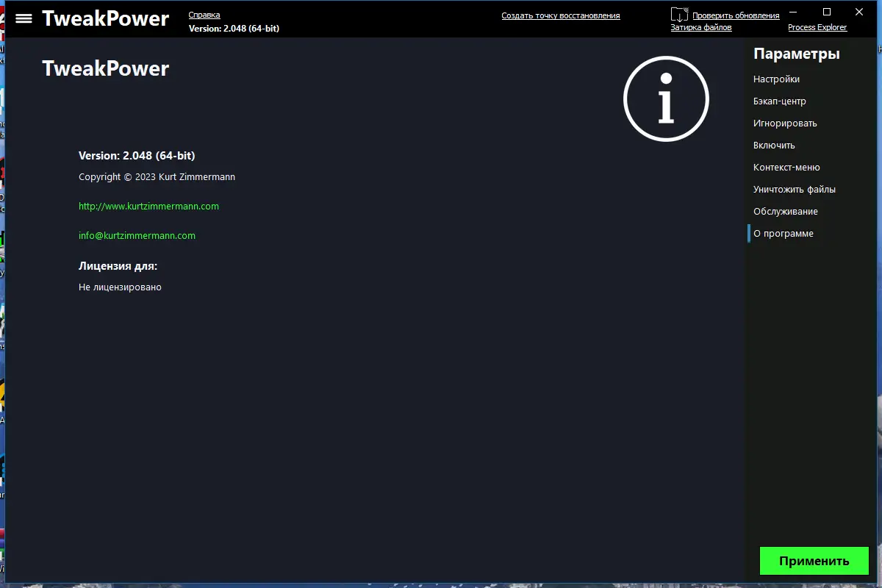The image size is (882, 588).
Task: Click the Лицензия для: label
Action: click(118, 266)
